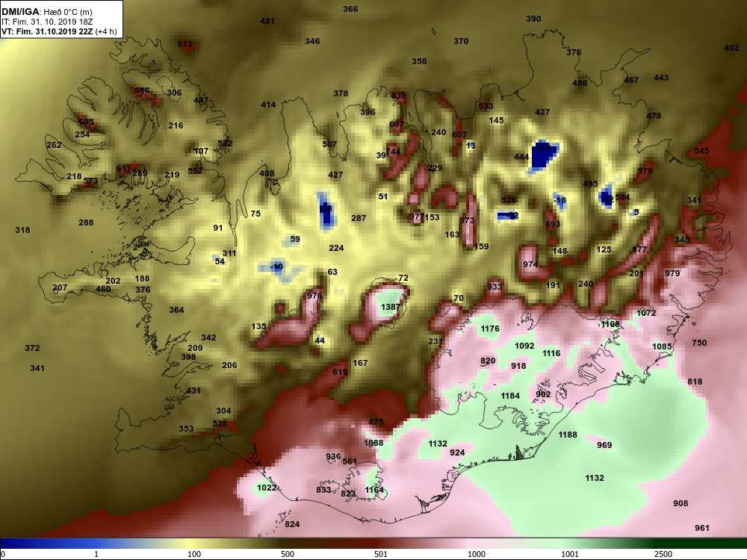The image size is (747, 560).
Task: Click the map value '507'
Action: click(329, 144)
